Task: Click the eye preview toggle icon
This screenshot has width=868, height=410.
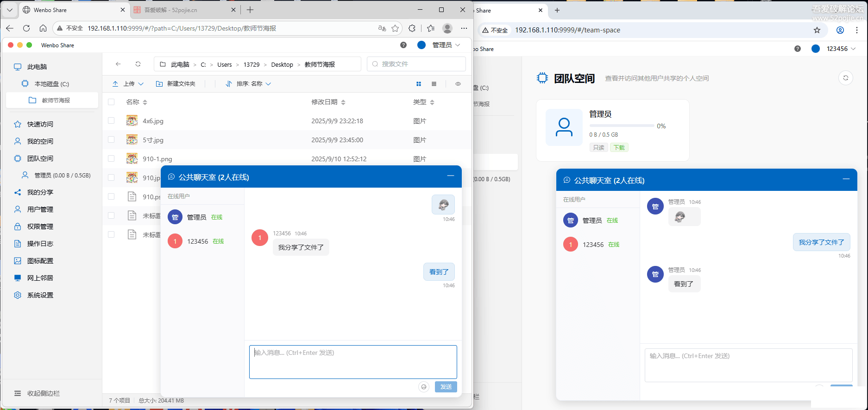Action: click(458, 84)
